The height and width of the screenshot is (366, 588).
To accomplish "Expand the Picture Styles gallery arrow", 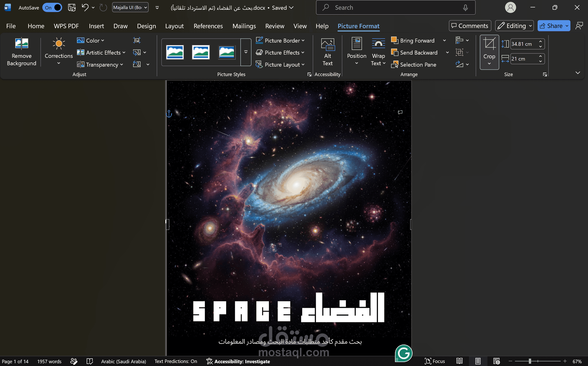I will tap(246, 52).
